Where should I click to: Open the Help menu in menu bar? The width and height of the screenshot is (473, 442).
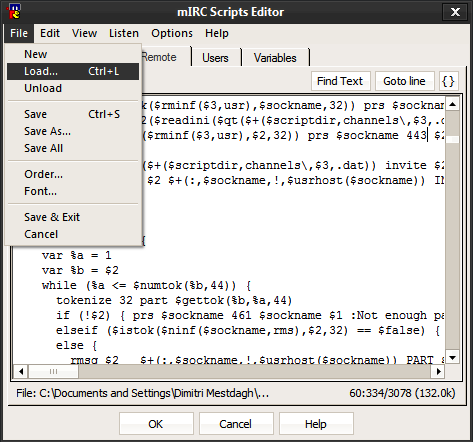point(217,33)
